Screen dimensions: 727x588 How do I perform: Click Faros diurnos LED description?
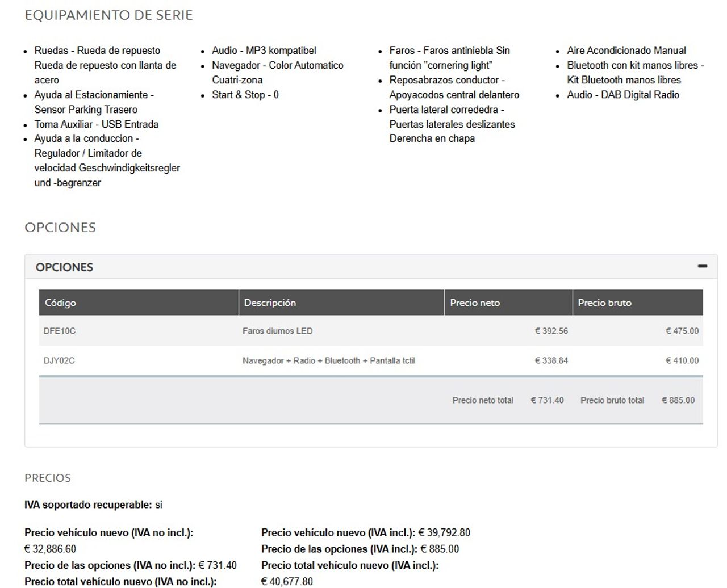coord(277,331)
